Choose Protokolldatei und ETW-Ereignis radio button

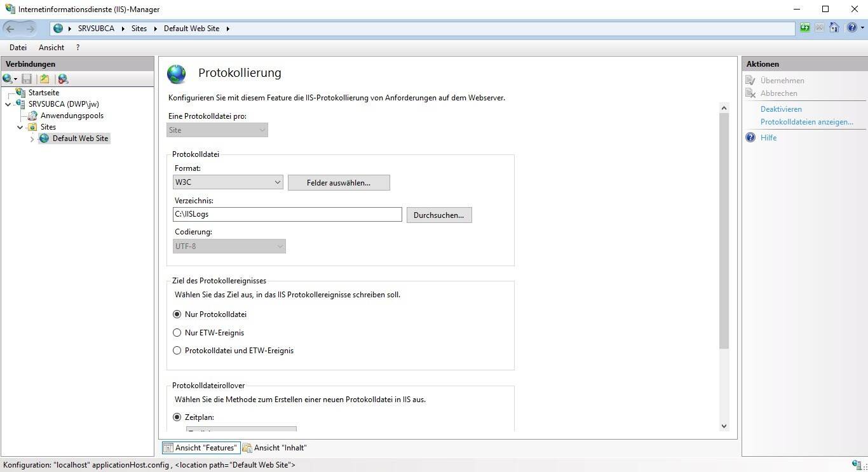[177, 351]
